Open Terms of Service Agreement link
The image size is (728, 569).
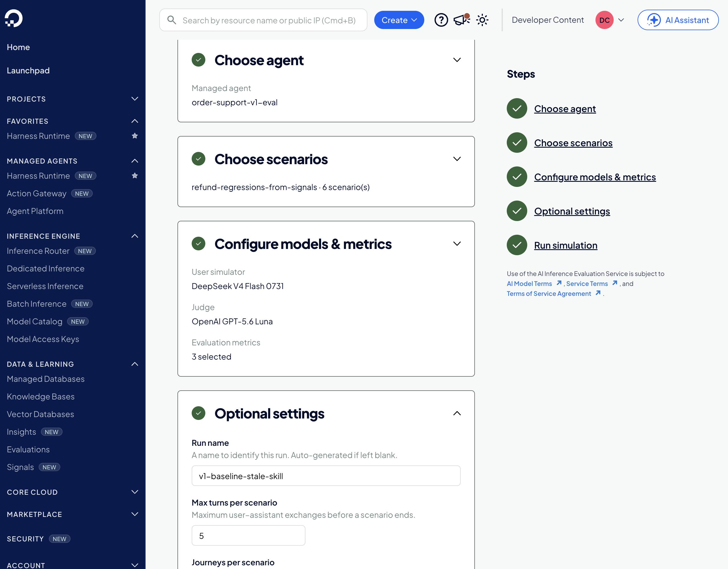click(x=549, y=294)
